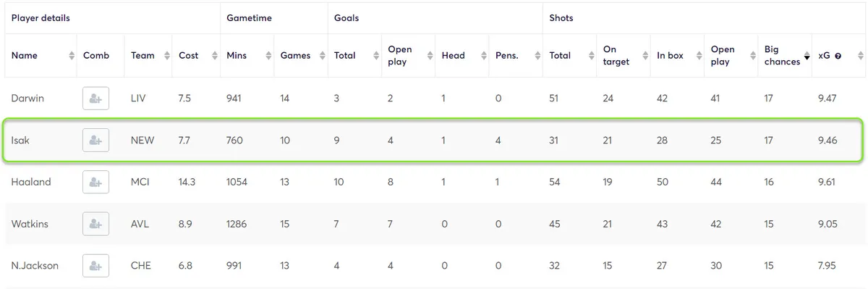Sort table by Big chances column
The height and width of the screenshot is (289, 868).
pyautogui.click(x=782, y=56)
